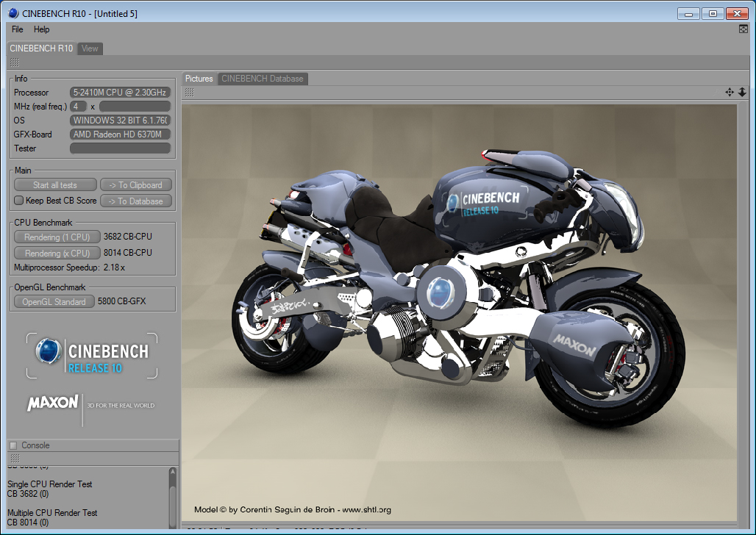Click the To Database button
756x535 pixels.
point(135,201)
